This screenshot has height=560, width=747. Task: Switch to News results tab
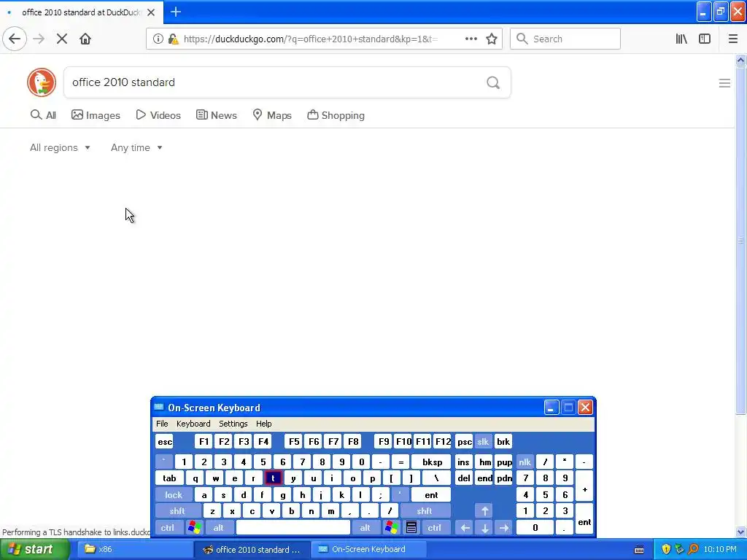(x=216, y=115)
